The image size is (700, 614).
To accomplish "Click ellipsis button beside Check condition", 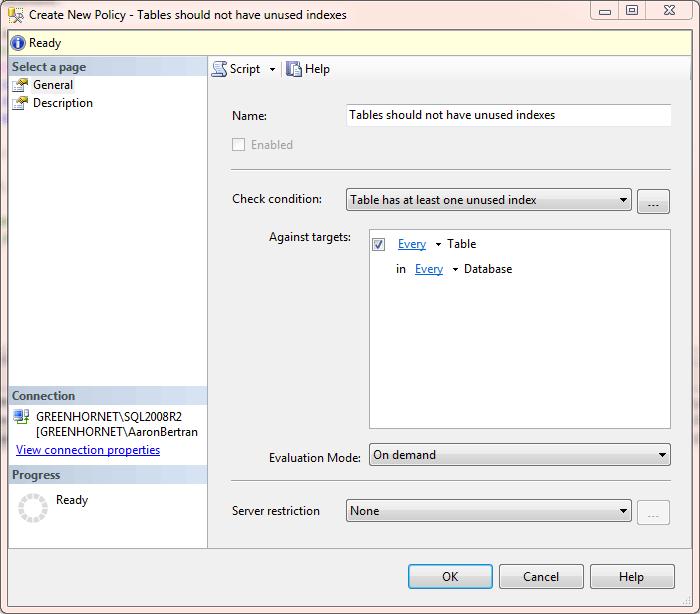I will (x=653, y=201).
